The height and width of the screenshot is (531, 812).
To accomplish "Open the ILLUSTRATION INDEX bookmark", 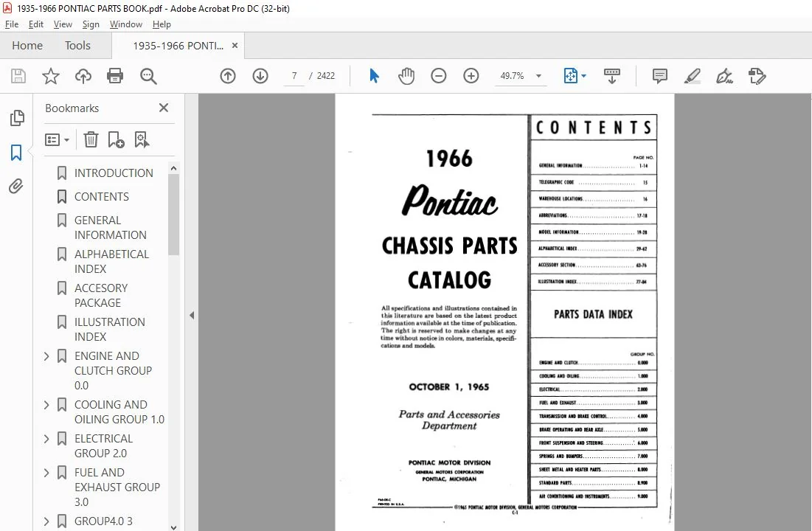I will click(109, 330).
